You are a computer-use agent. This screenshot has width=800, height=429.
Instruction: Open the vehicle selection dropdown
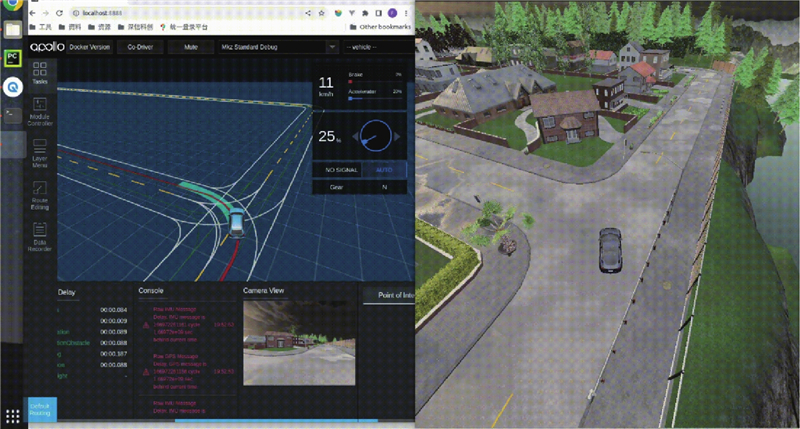[376, 46]
